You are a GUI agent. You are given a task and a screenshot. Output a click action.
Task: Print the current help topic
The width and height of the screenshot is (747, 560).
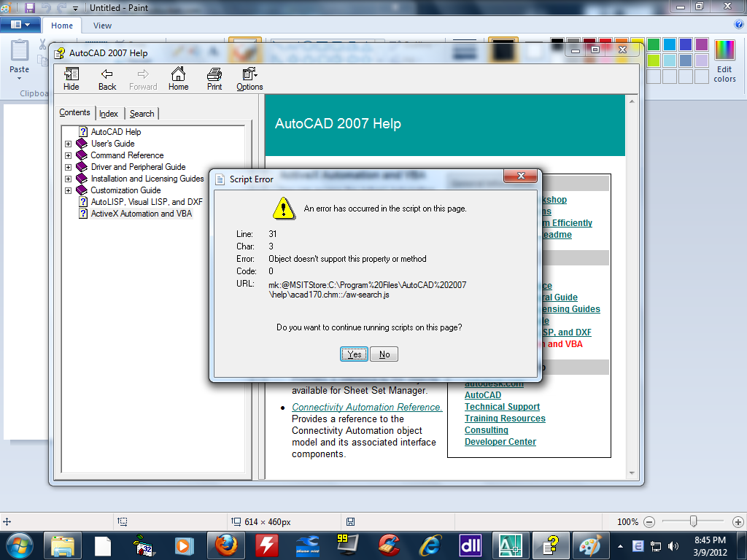click(214, 79)
